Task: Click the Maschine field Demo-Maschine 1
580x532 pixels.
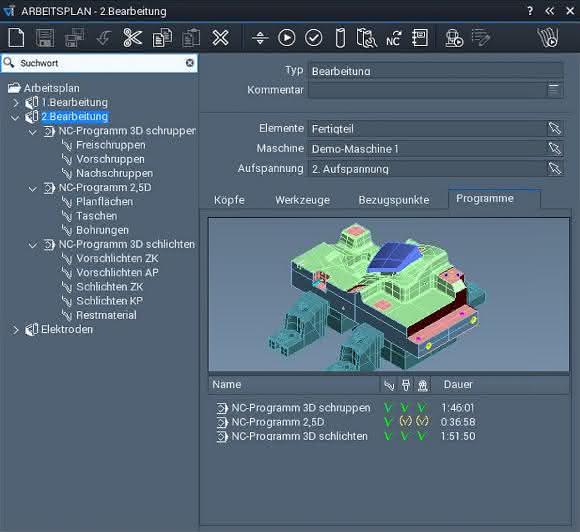Action: [x=427, y=149]
